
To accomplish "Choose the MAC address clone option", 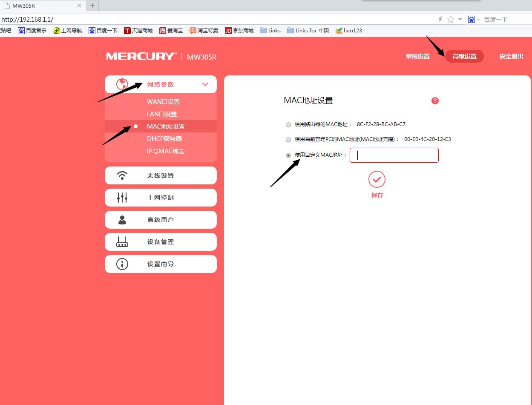I will [288, 140].
